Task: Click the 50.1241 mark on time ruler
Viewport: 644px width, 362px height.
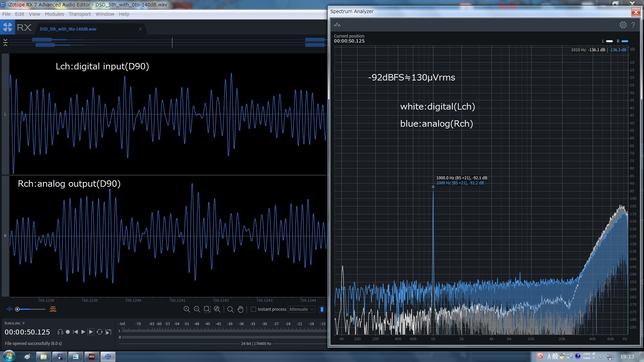Action: 178,300
